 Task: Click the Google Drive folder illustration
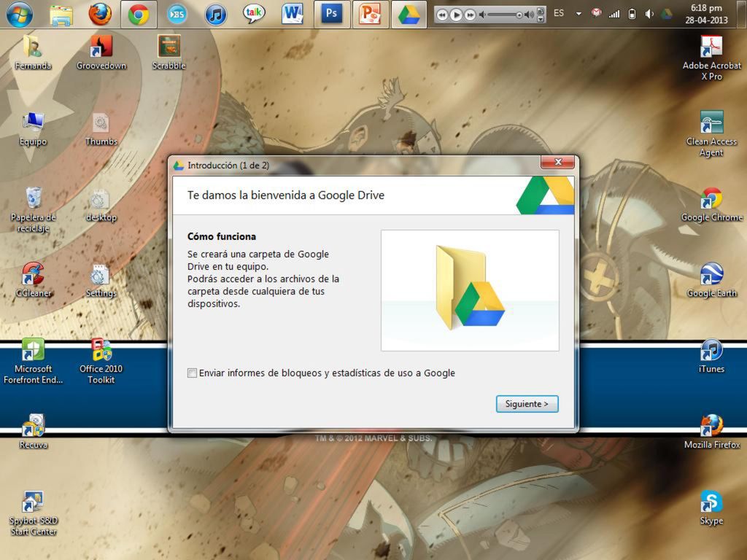(x=470, y=290)
